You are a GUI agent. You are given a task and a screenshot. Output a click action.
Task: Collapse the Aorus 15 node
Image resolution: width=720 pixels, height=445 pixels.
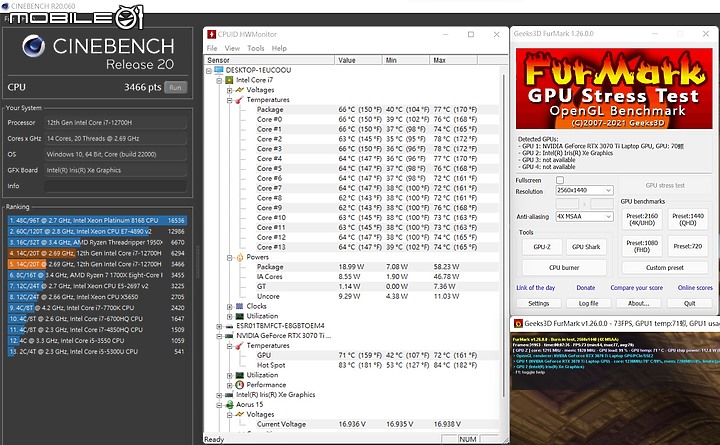pos(219,405)
